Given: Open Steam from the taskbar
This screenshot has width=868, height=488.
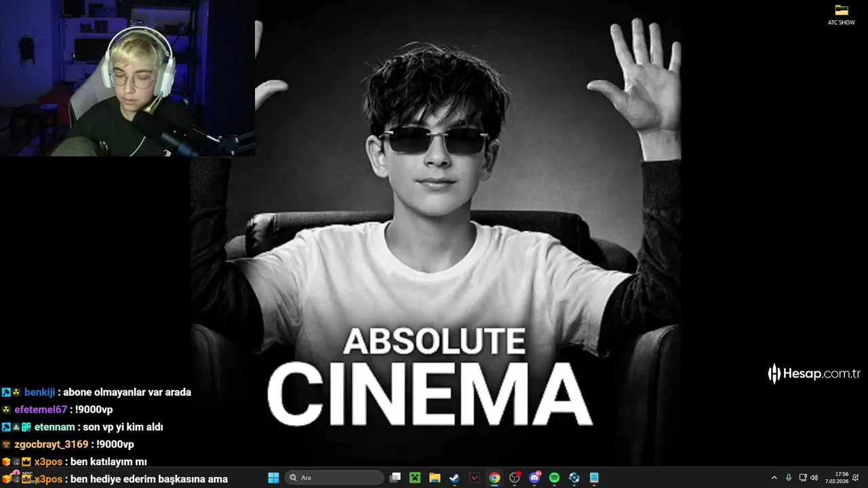Looking at the screenshot, I should pyautogui.click(x=454, y=478).
